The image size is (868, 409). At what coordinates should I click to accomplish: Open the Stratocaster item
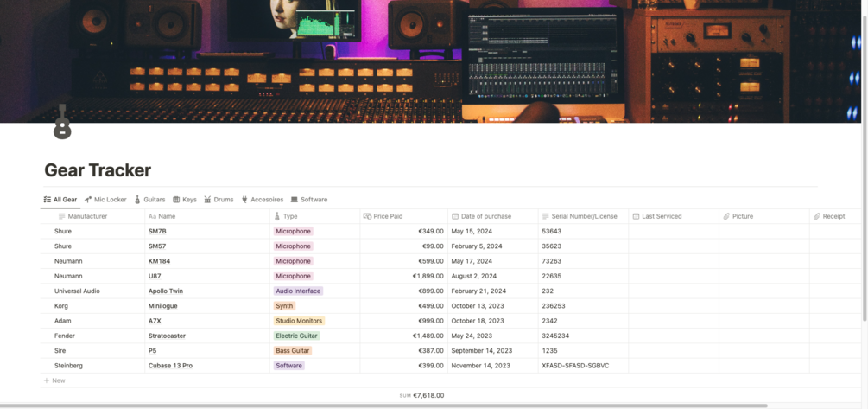point(167,336)
